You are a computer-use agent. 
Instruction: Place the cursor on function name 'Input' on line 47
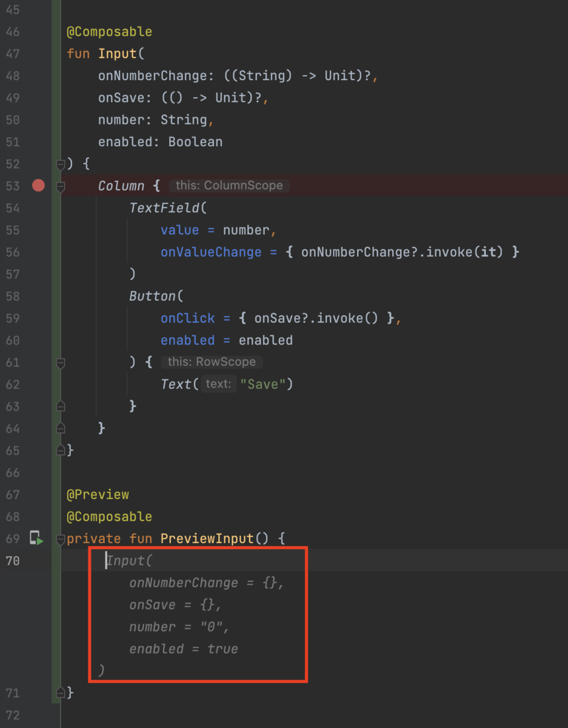[118, 54]
